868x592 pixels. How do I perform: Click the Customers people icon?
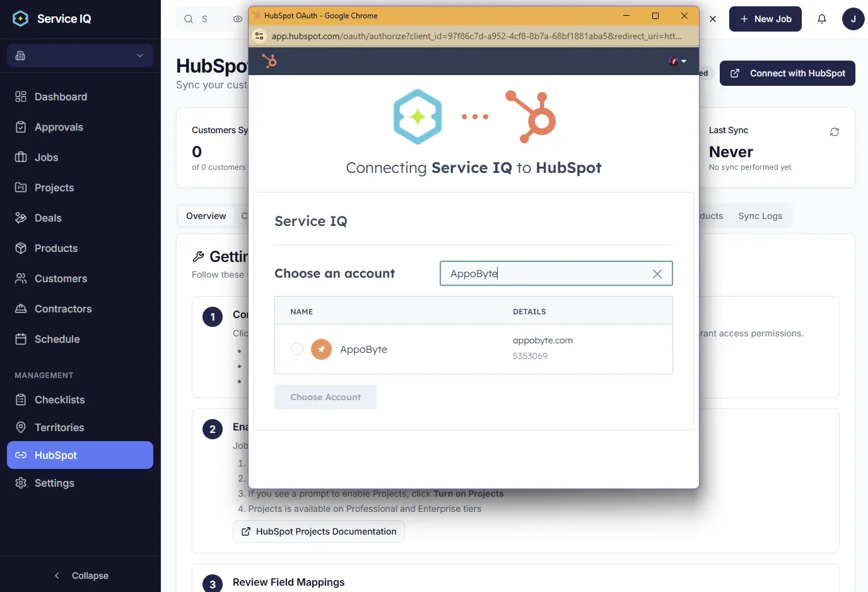click(x=21, y=278)
